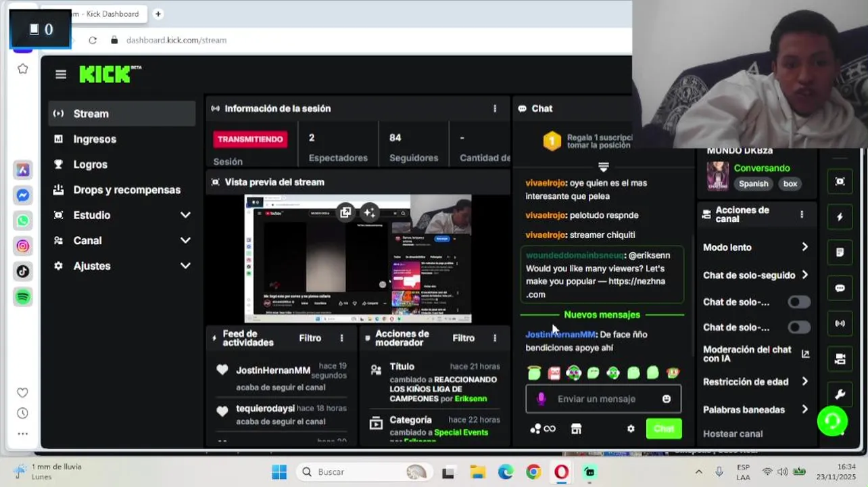Open the shop icon below chat input
Image resolution: width=868 pixels, height=487 pixels.
576,429
